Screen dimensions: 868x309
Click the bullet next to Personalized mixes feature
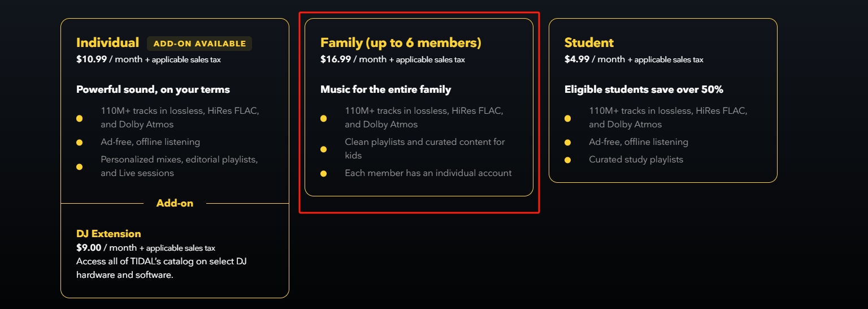click(x=79, y=166)
